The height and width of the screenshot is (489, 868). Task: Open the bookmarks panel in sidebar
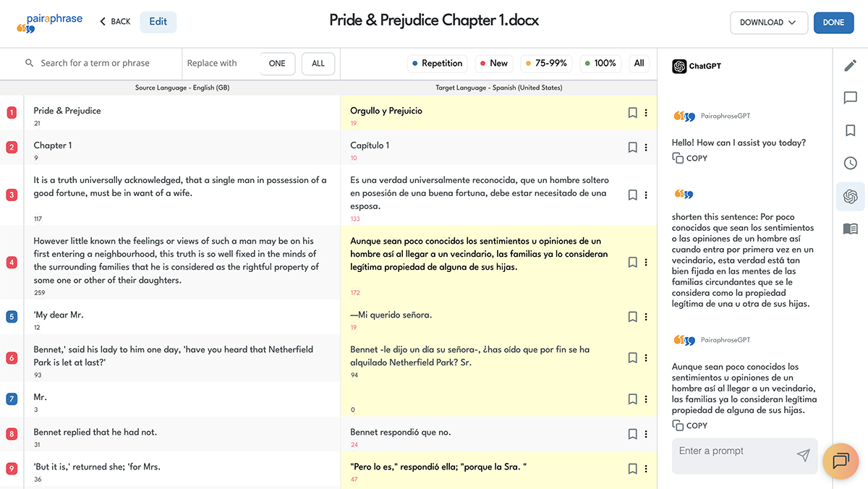[x=851, y=131]
